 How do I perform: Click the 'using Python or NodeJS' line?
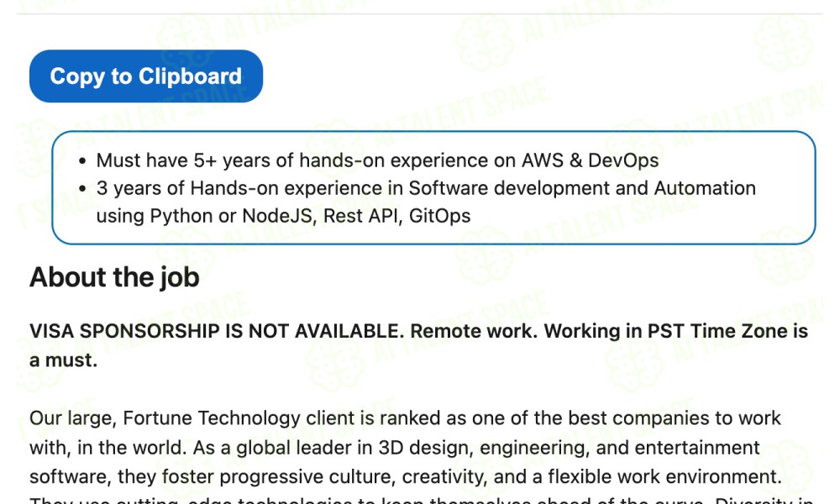[x=283, y=216]
